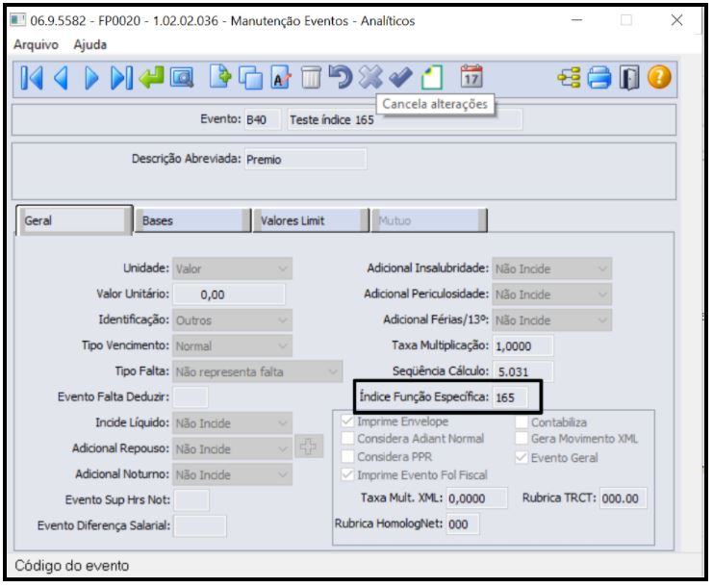Screen dimensions: 713x588
Task: Toggle Gera Movimento XML checkbox
Action: click(x=522, y=439)
